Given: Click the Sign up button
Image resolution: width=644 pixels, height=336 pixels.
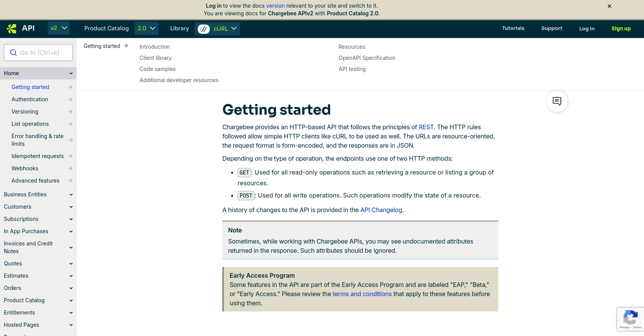Looking at the screenshot, I should [x=621, y=28].
